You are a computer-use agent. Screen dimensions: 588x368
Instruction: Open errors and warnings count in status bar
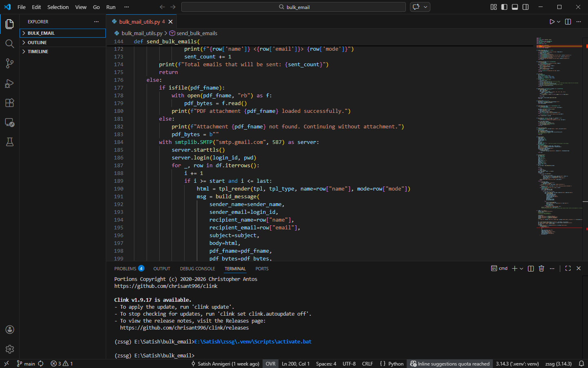click(x=62, y=364)
